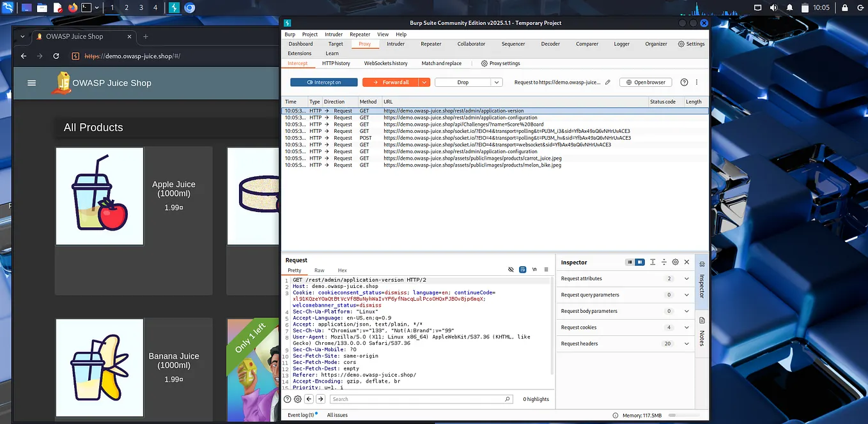
Task: Expand the Request cookies section in Inspector
Action: pyautogui.click(x=685, y=327)
